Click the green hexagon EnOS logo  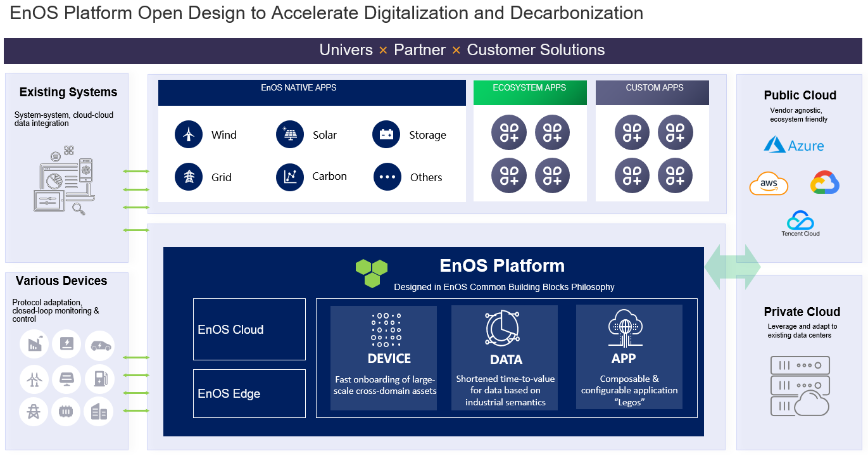(372, 272)
